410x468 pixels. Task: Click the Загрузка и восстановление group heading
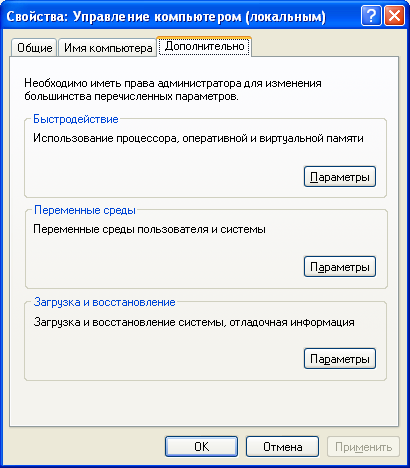[x=104, y=302]
